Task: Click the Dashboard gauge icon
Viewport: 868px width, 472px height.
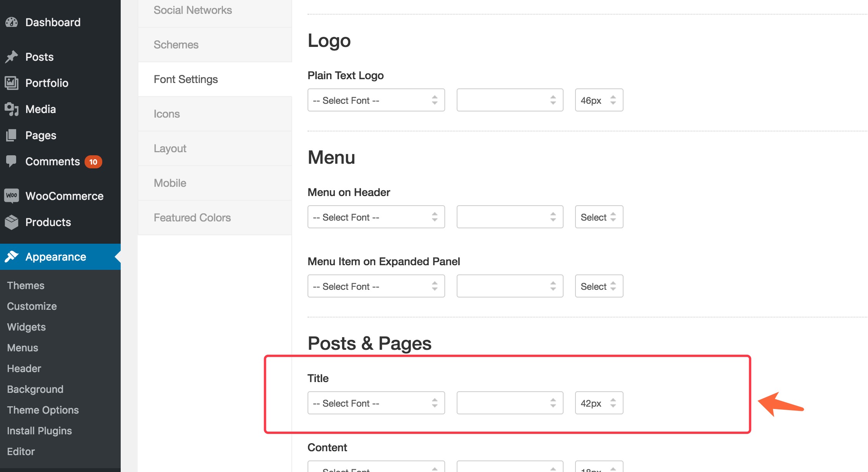Action: point(12,22)
